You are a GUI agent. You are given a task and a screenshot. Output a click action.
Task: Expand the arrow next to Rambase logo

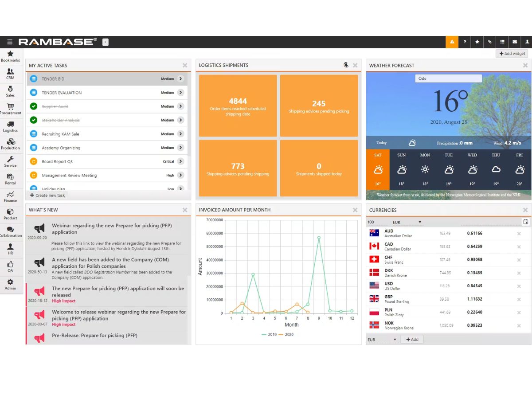106,42
